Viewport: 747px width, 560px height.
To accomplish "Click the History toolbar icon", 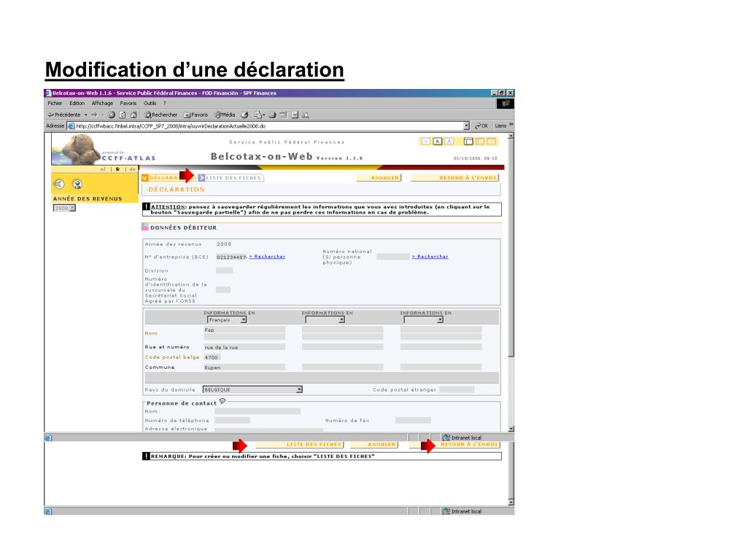I will coord(244,114).
